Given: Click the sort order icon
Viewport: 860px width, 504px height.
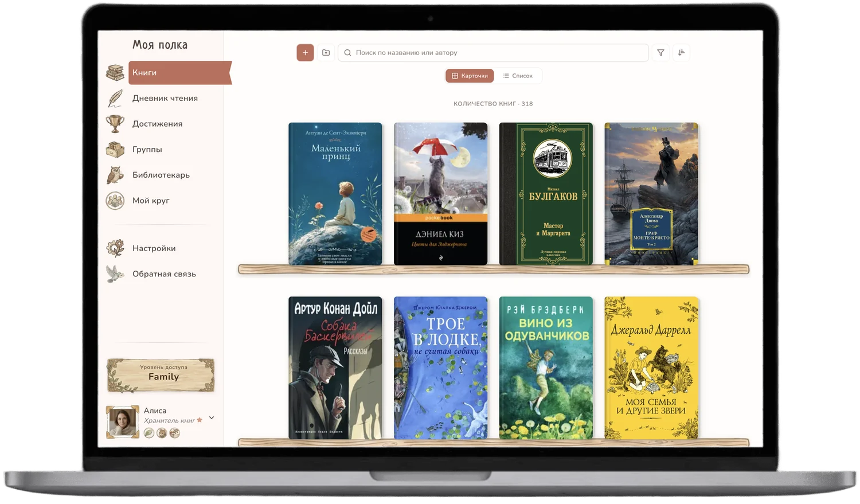Looking at the screenshot, I should click(x=681, y=53).
